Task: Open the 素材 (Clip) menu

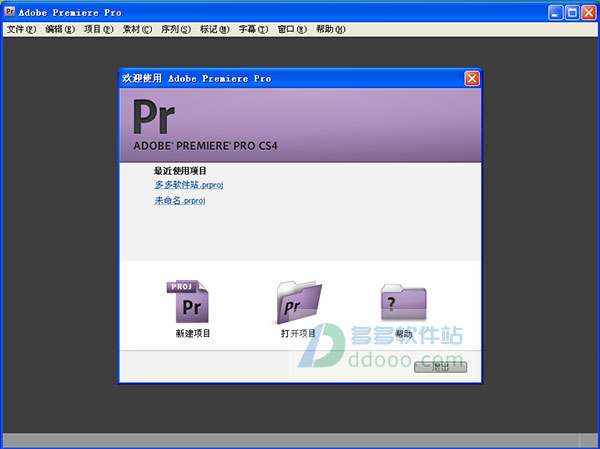Action: coord(137,29)
